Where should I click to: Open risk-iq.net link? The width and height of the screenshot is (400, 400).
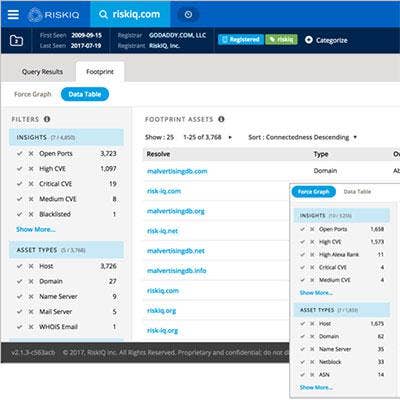[x=162, y=231]
